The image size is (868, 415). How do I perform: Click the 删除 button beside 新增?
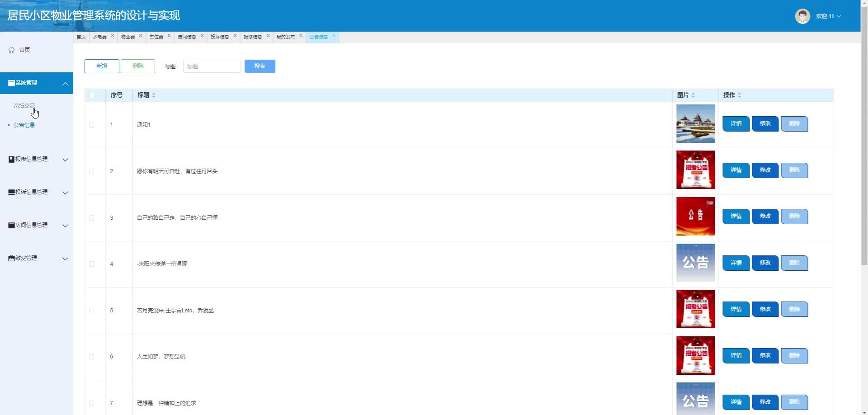(x=138, y=66)
